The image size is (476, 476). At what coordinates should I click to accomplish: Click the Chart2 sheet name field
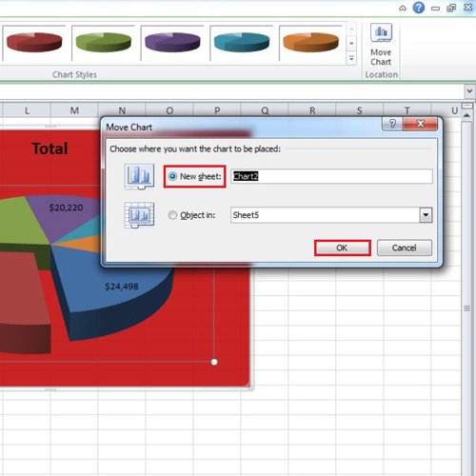(x=331, y=176)
